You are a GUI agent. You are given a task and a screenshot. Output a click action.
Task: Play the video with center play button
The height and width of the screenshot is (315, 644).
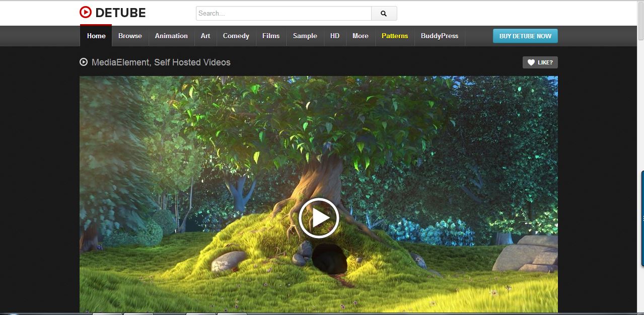pyautogui.click(x=319, y=218)
